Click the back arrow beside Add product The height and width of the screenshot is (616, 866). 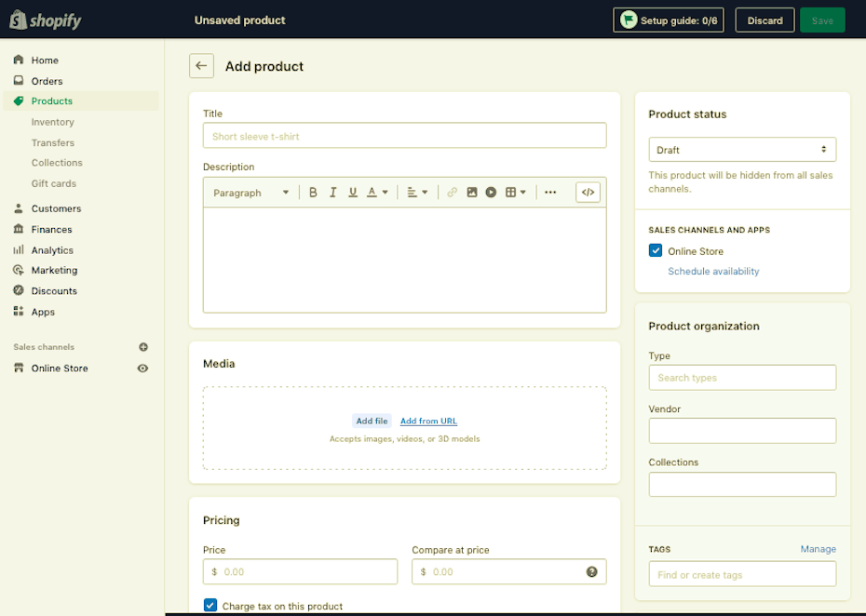(201, 66)
